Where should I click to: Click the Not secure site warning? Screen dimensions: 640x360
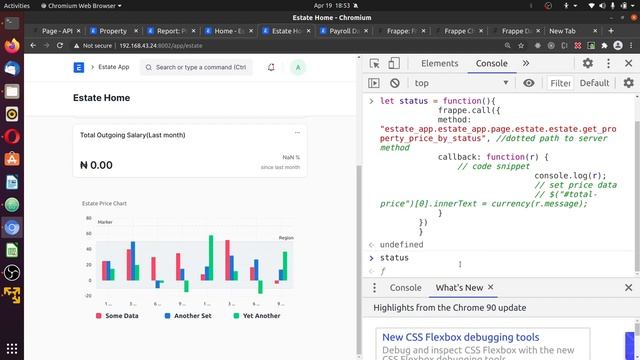point(93,46)
